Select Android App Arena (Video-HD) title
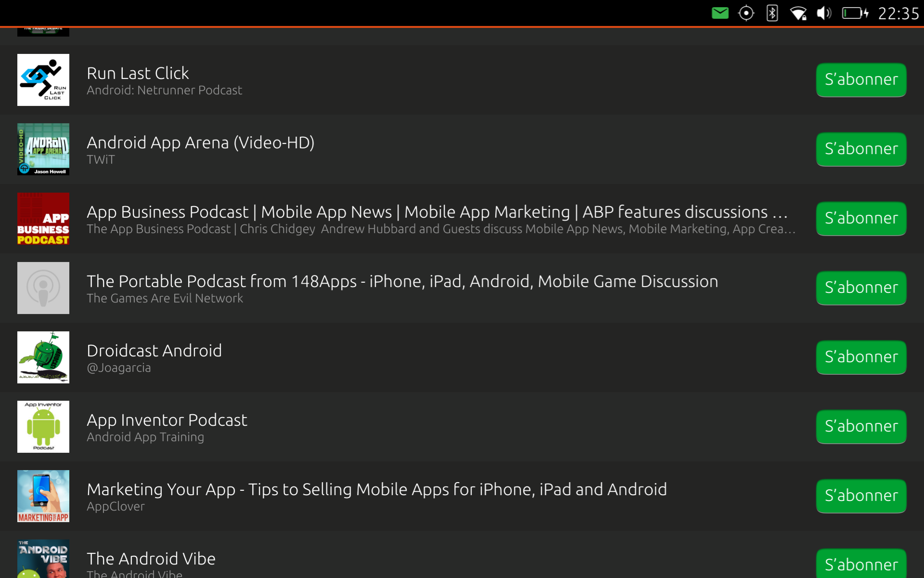Screen dimensions: 924x578 click(200, 143)
